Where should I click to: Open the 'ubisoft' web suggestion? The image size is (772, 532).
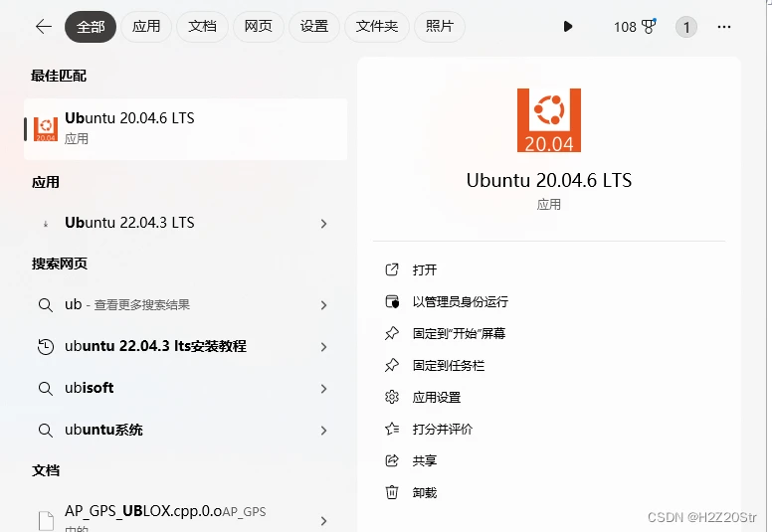[186, 388]
